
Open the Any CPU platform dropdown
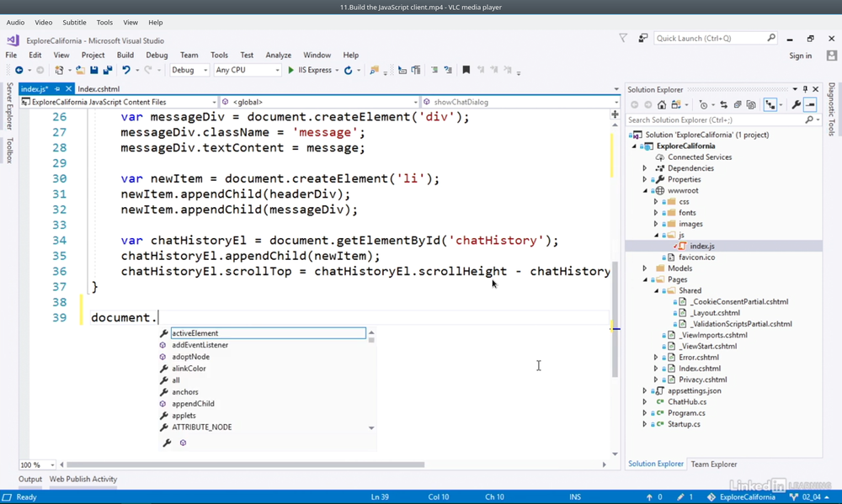pyautogui.click(x=248, y=70)
